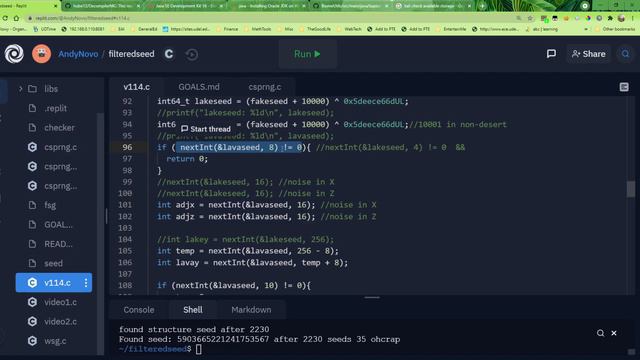Run the program with Run button
Image resolution: width=640 pixels, height=360 pixels.
(307, 54)
